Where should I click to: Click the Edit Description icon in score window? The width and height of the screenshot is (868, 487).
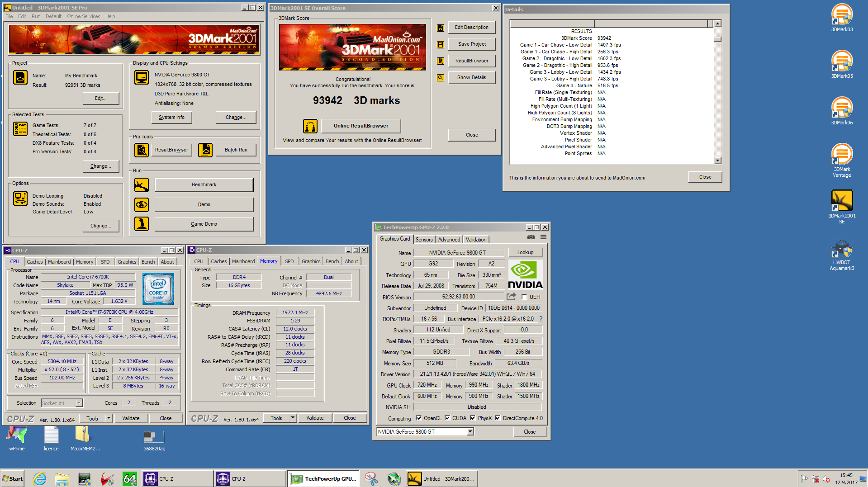pyautogui.click(x=440, y=28)
